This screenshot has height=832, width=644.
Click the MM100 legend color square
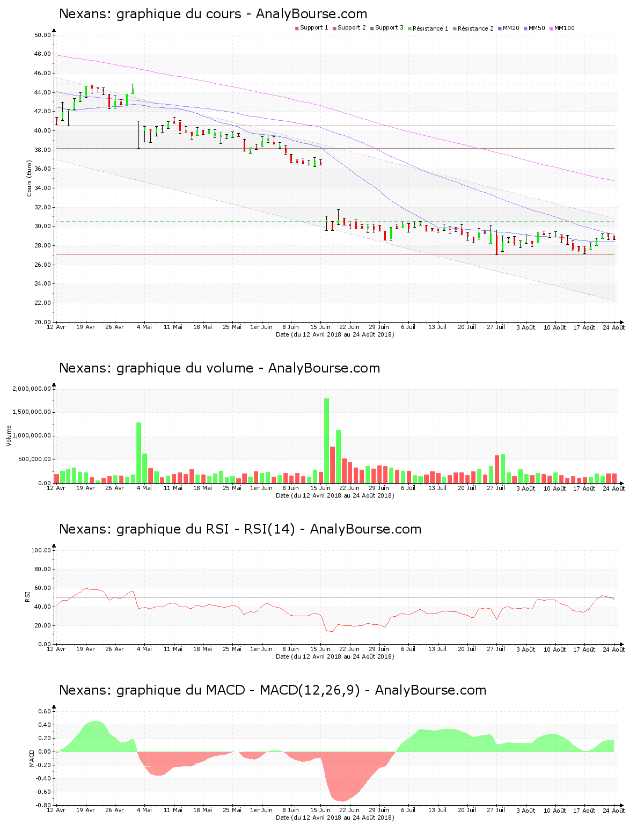tap(551, 28)
